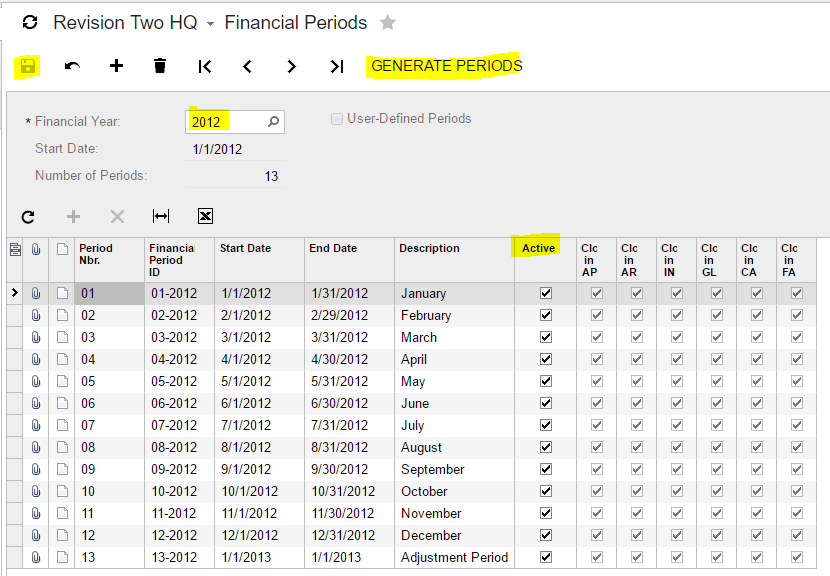Go to the last record

(335, 66)
